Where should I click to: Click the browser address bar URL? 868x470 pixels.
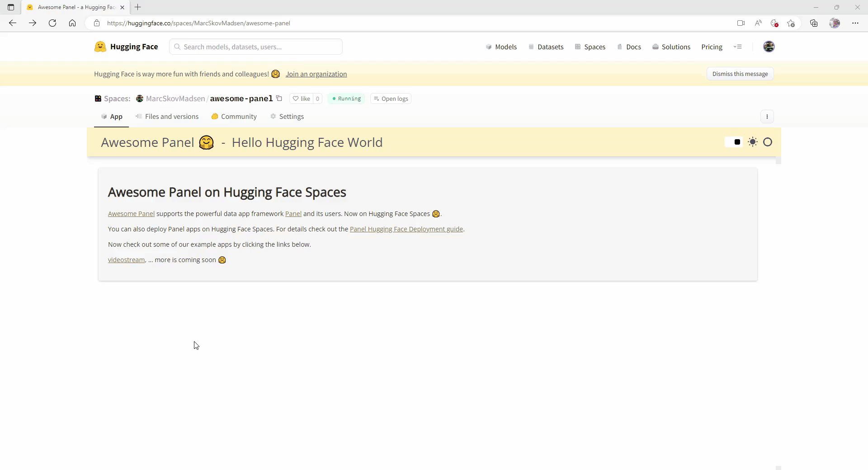pyautogui.click(x=198, y=23)
